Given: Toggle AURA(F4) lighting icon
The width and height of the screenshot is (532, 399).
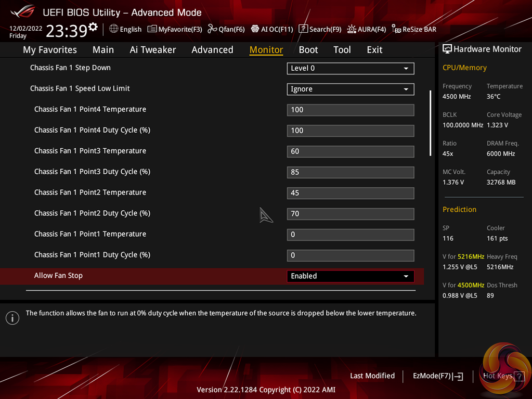Looking at the screenshot, I should pyautogui.click(x=352, y=29).
